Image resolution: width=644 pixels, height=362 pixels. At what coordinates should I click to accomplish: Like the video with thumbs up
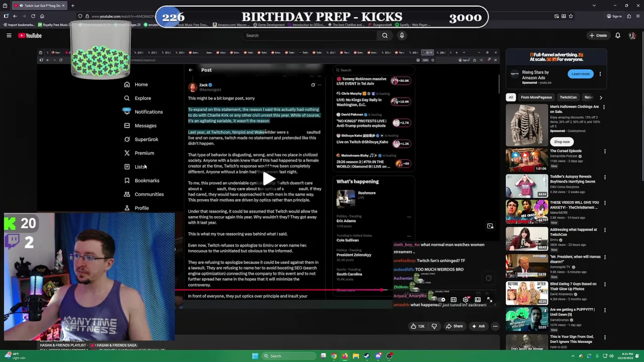point(417,326)
